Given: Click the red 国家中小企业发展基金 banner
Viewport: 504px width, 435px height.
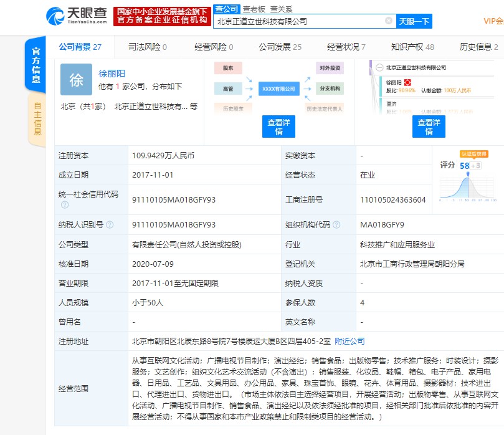Looking at the screenshot, I should pyautogui.click(x=163, y=16).
